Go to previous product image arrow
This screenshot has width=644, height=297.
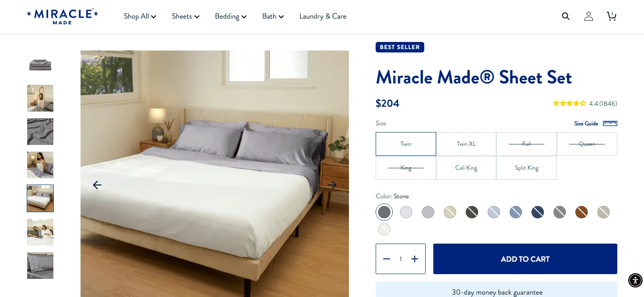[97, 185]
